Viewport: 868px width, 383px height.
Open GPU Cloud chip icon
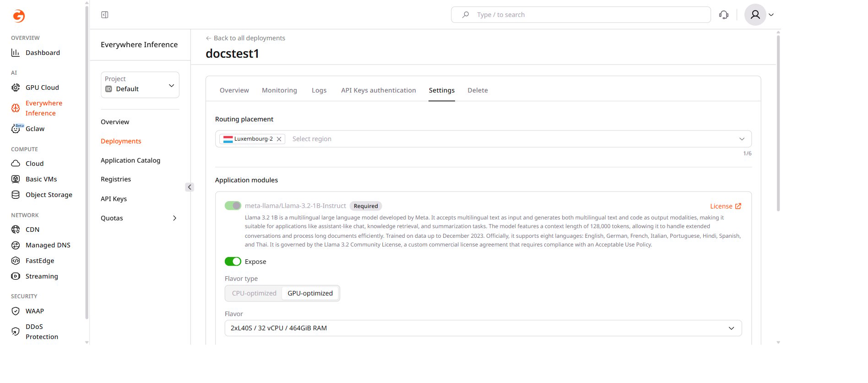(x=16, y=88)
